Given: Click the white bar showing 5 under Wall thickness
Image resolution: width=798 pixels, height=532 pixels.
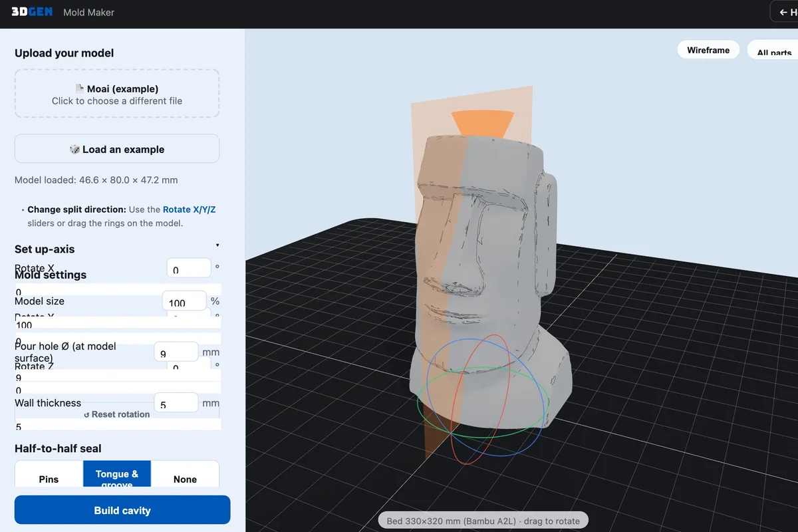Looking at the screenshot, I should pyautogui.click(x=117, y=426).
